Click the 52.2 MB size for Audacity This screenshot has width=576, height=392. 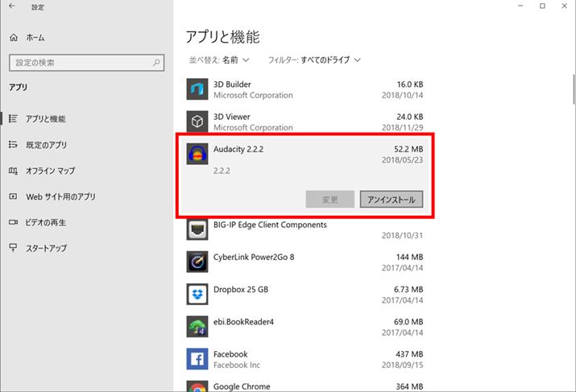coord(408,149)
